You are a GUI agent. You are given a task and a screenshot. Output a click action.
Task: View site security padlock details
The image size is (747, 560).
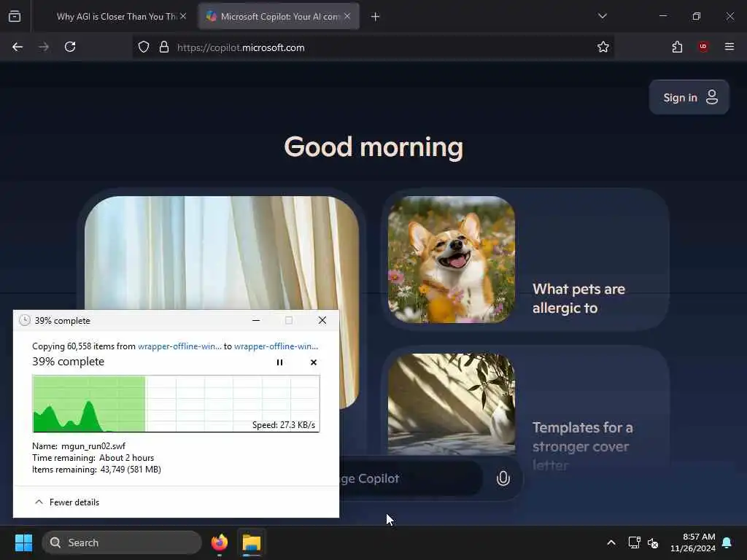click(x=164, y=47)
